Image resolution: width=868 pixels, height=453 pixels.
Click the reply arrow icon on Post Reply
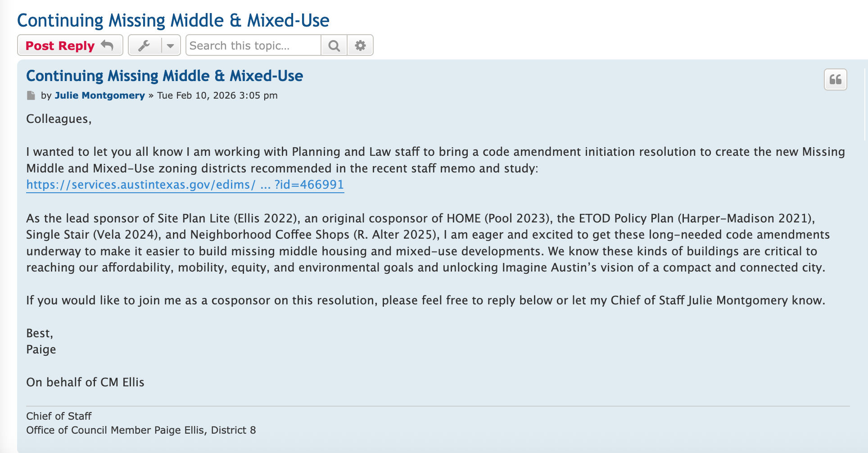click(x=107, y=45)
